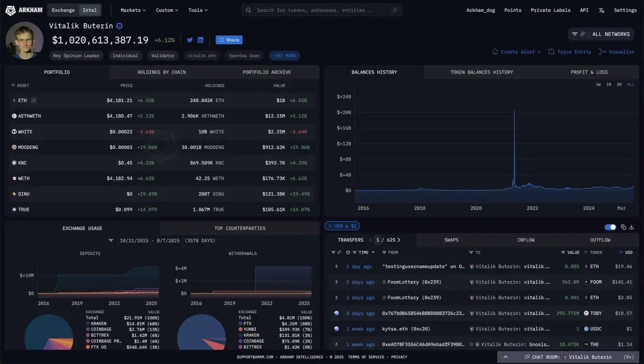Image resolution: width=644 pixels, height=364 pixels.
Task: Open the TO column filter icon
Action: click(471, 252)
